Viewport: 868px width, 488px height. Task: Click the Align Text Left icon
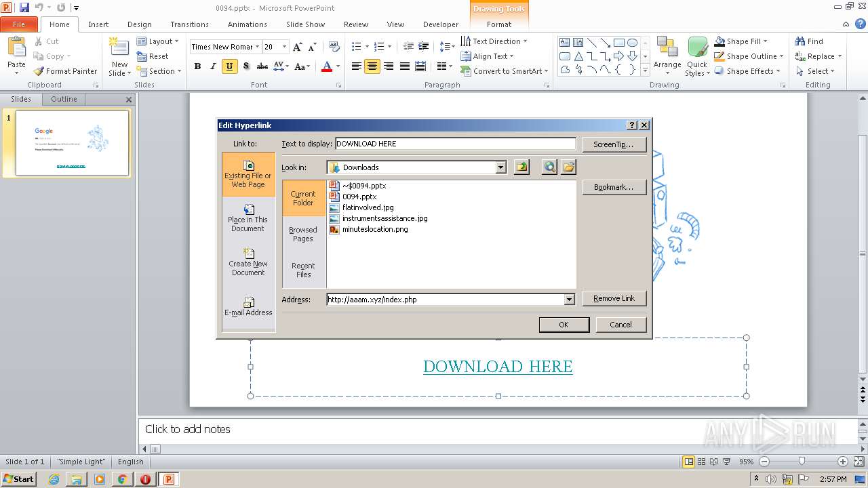(357, 66)
